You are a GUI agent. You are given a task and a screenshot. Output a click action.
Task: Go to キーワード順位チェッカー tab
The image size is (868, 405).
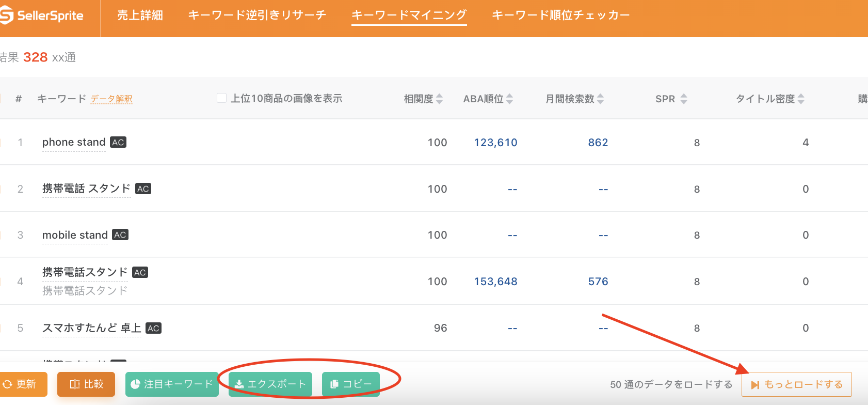(561, 15)
